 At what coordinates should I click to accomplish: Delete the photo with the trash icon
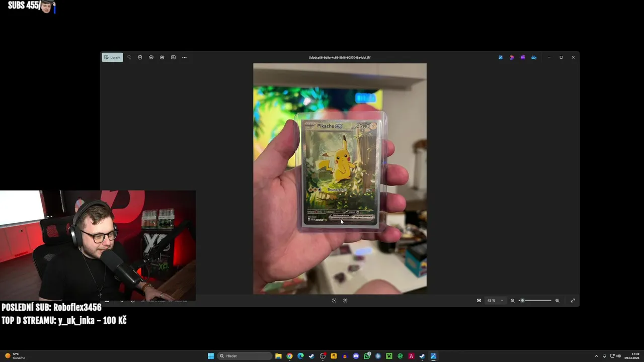click(140, 57)
